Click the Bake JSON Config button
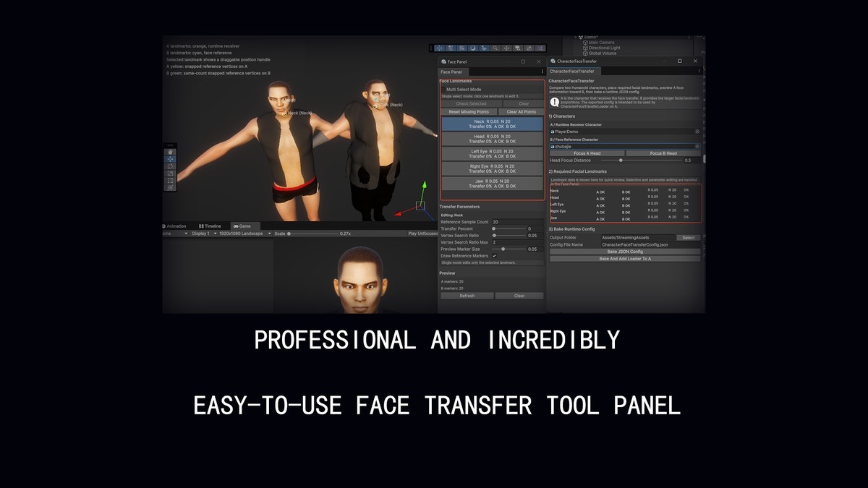The image size is (868, 488). (x=625, y=252)
